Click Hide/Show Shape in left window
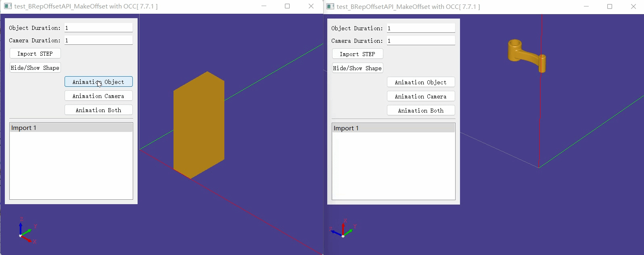Screen dimensions: 644x255 (35, 68)
